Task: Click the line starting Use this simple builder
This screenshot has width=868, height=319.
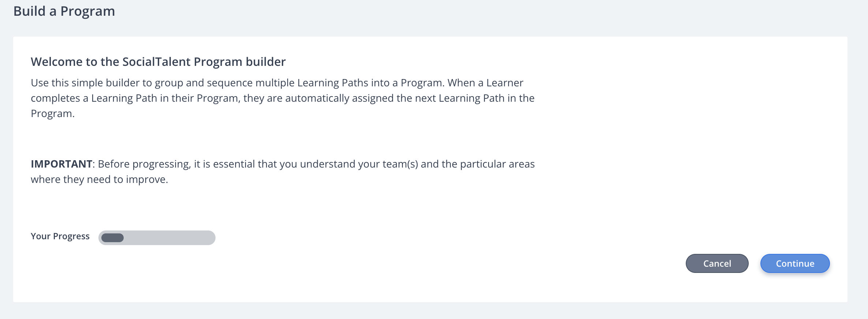Action: coord(277,83)
